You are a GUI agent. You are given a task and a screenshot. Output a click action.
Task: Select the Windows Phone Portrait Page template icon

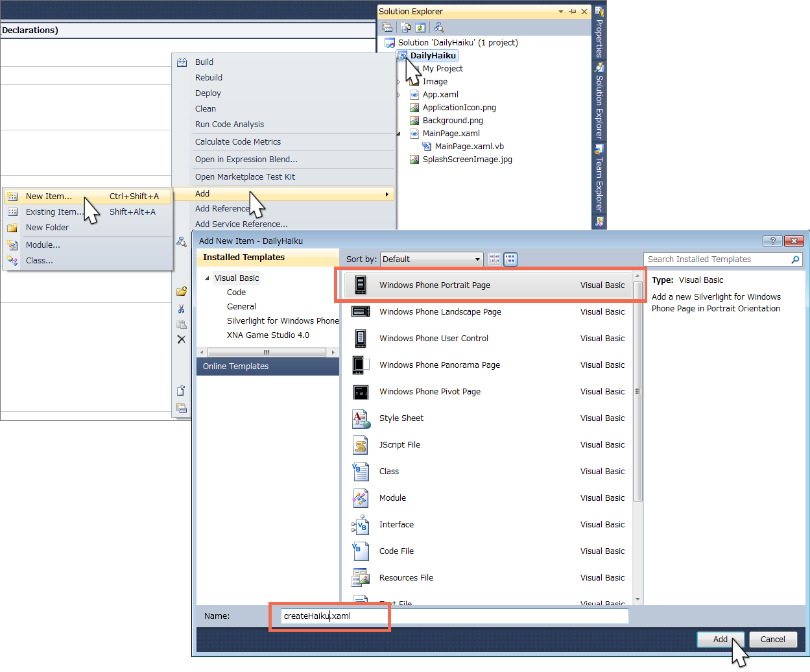[361, 285]
